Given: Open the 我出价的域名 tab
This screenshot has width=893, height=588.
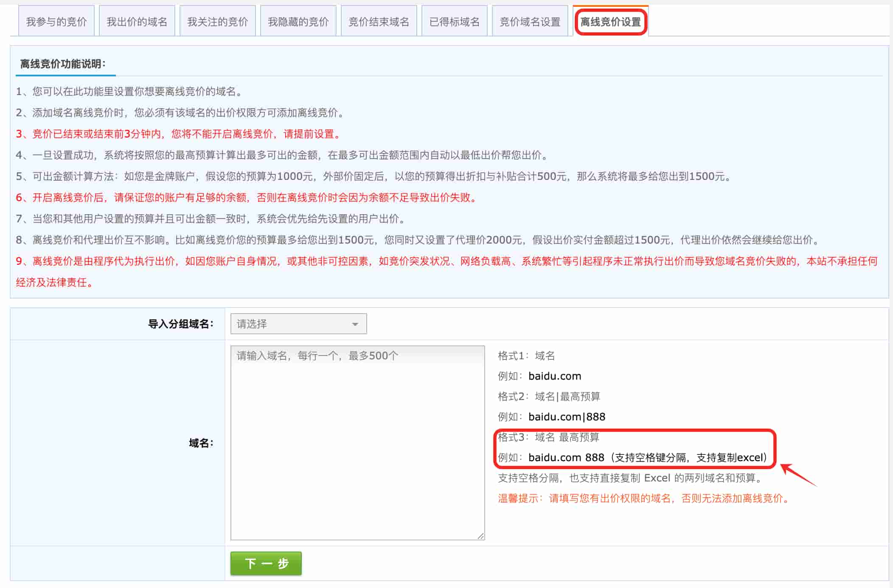Looking at the screenshot, I should pyautogui.click(x=137, y=20).
